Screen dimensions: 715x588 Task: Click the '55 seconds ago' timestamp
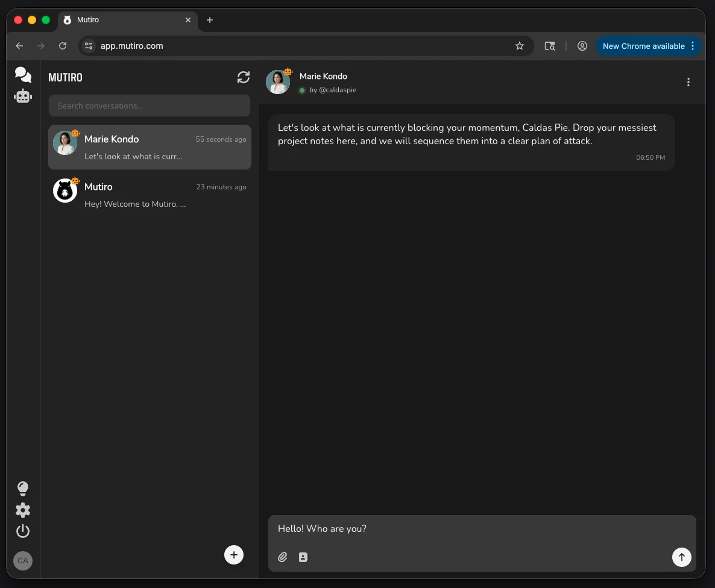point(221,139)
